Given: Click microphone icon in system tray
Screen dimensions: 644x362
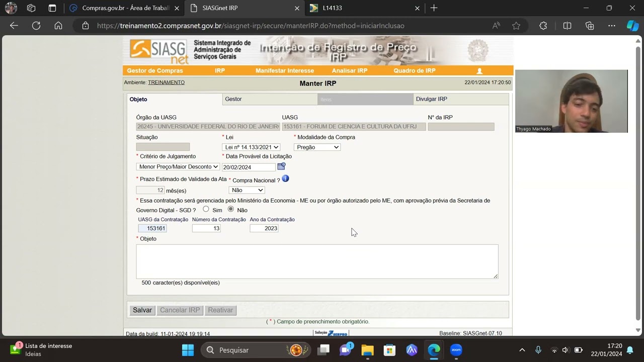Looking at the screenshot, I should pos(538,350).
